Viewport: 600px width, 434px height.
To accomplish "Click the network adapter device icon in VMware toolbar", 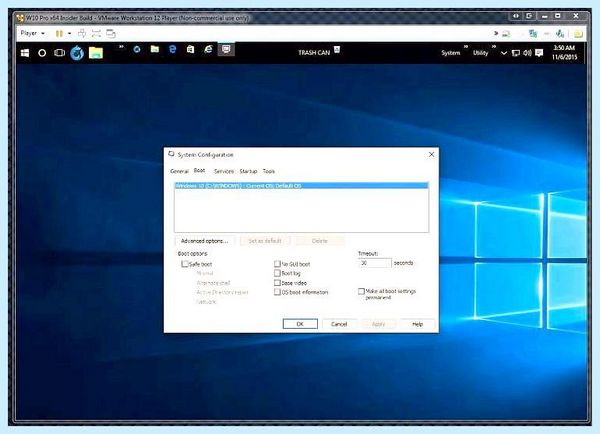I will tap(533, 34).
